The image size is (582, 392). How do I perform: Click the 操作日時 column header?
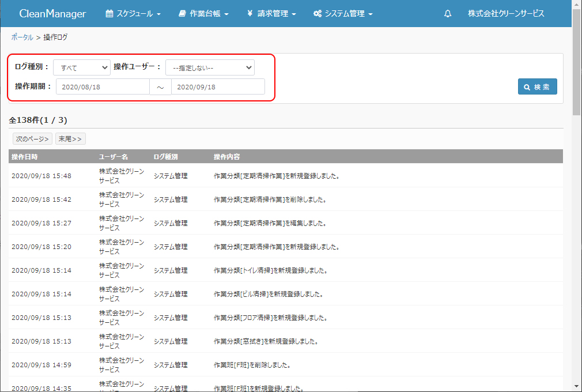25,157
